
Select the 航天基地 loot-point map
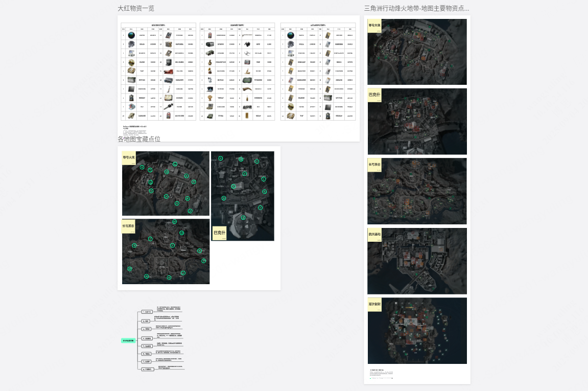(x=417, y=261)
